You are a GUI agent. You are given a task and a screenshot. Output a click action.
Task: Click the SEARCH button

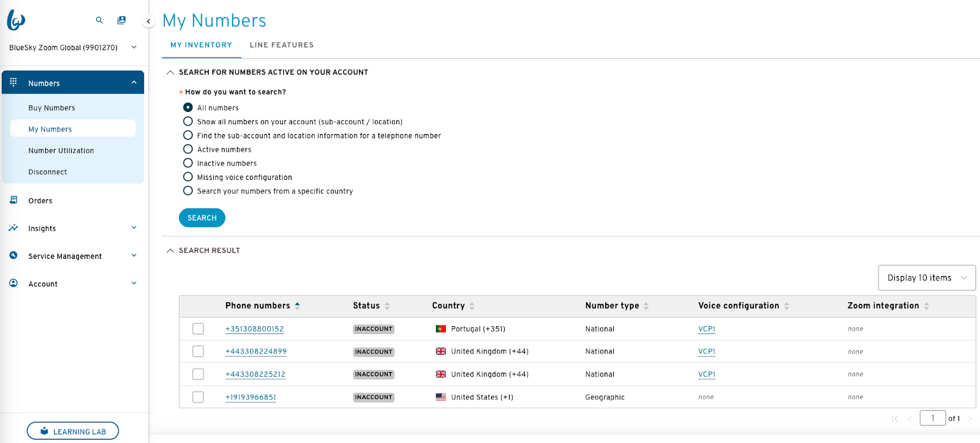coord(202,218)
